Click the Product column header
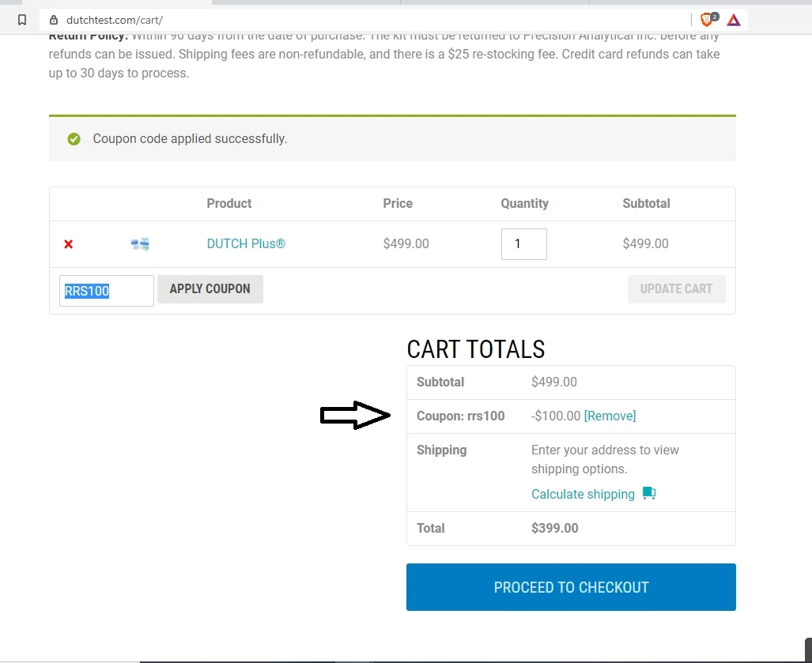This screenshot has width=812, height=663. 228,203
